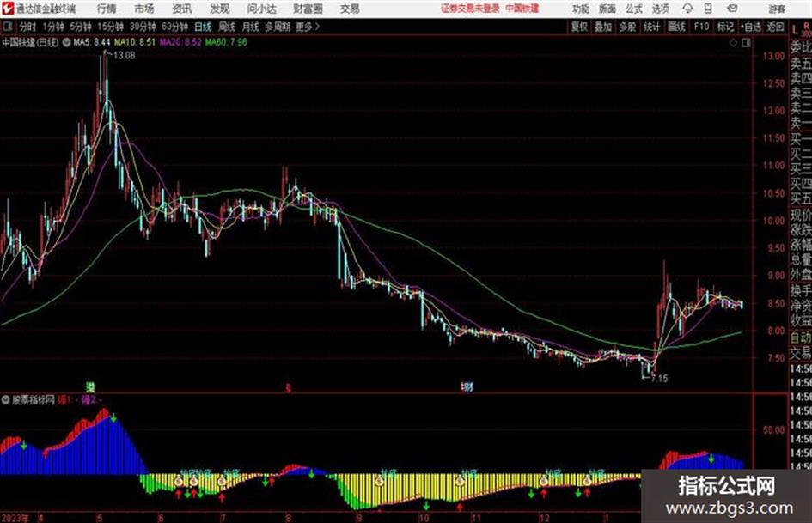
Task: Open the 问小达 menu
Action: point(261,9)
